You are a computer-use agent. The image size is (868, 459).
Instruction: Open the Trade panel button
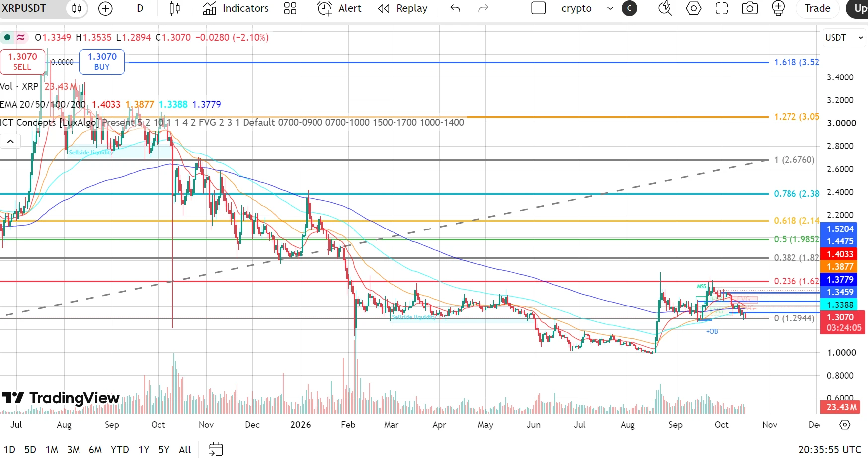[817, 8]
